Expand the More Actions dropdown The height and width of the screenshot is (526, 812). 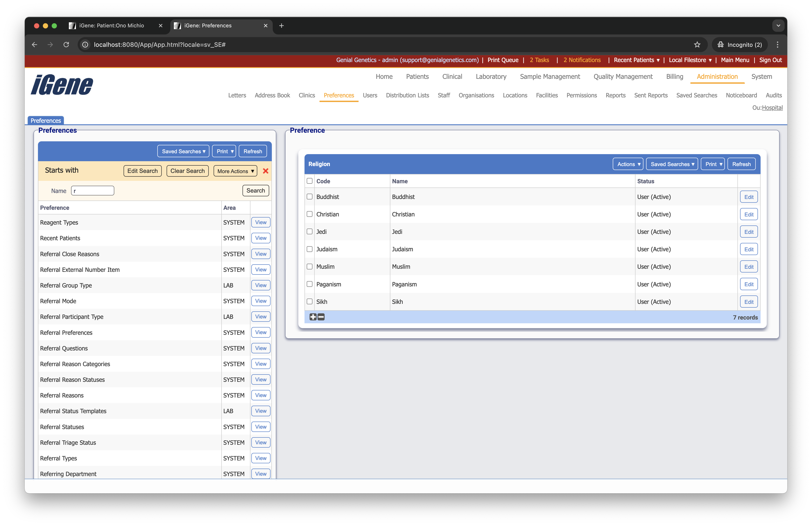point(235,171)
